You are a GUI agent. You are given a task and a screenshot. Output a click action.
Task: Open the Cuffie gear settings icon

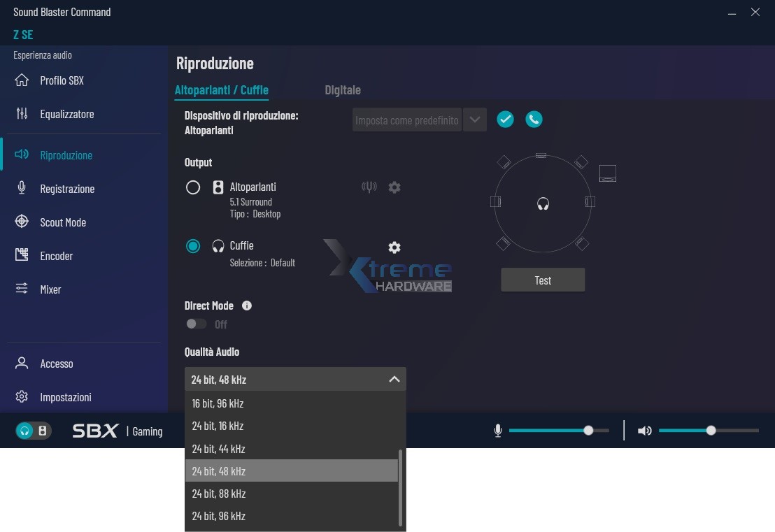pos(394,247)
